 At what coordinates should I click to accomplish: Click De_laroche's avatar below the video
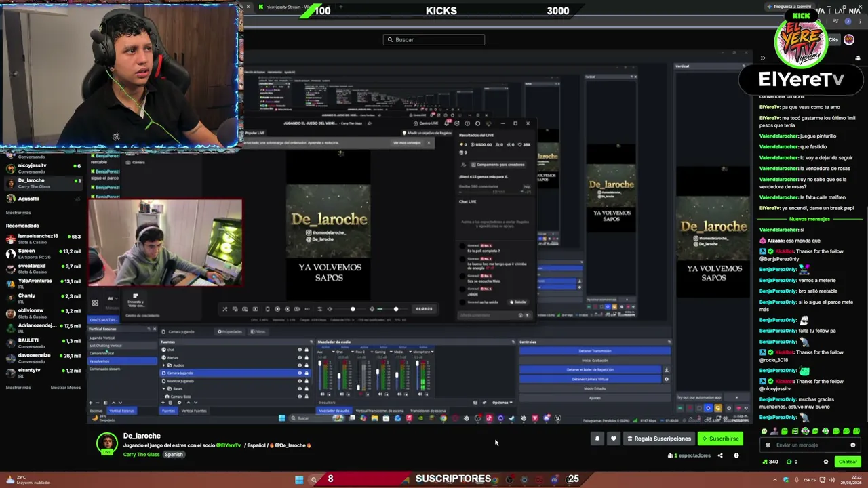coord(106,445)
